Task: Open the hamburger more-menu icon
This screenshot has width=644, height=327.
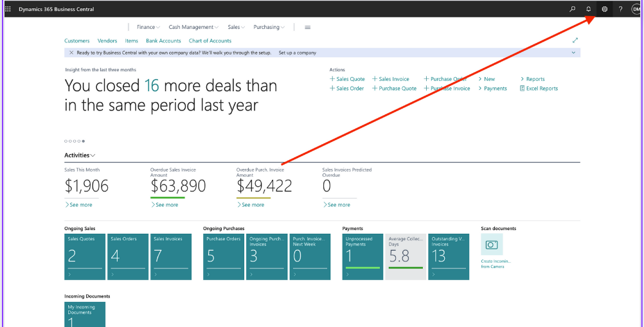Action: point(307,28)
